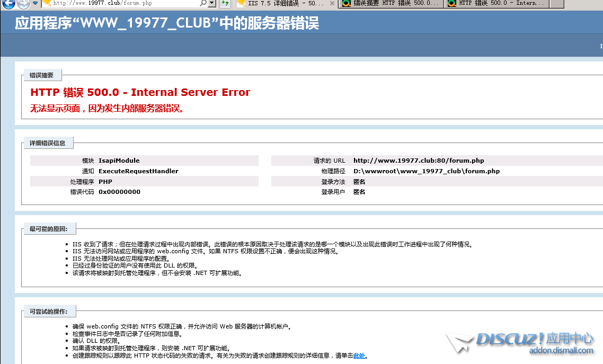
Task: Click the action line '确认 DLL 的权限'
Action: pyautogui.click(x=96, y=341)
